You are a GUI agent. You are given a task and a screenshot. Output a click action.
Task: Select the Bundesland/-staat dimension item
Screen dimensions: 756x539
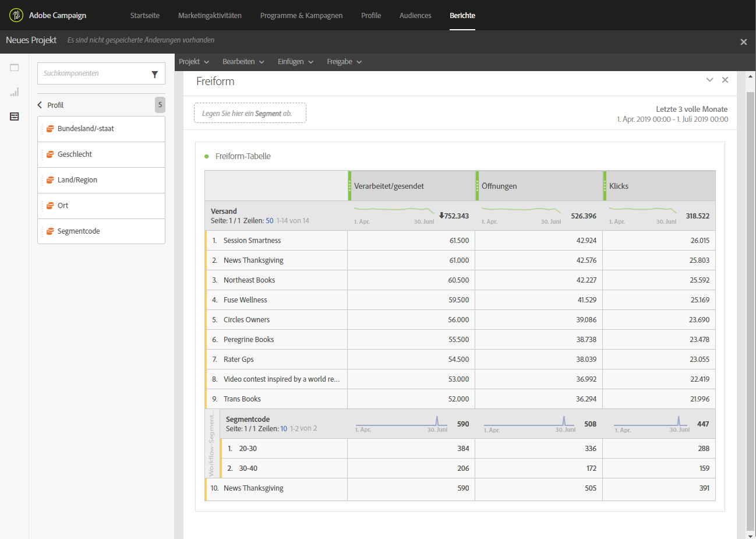pos(101,129)
